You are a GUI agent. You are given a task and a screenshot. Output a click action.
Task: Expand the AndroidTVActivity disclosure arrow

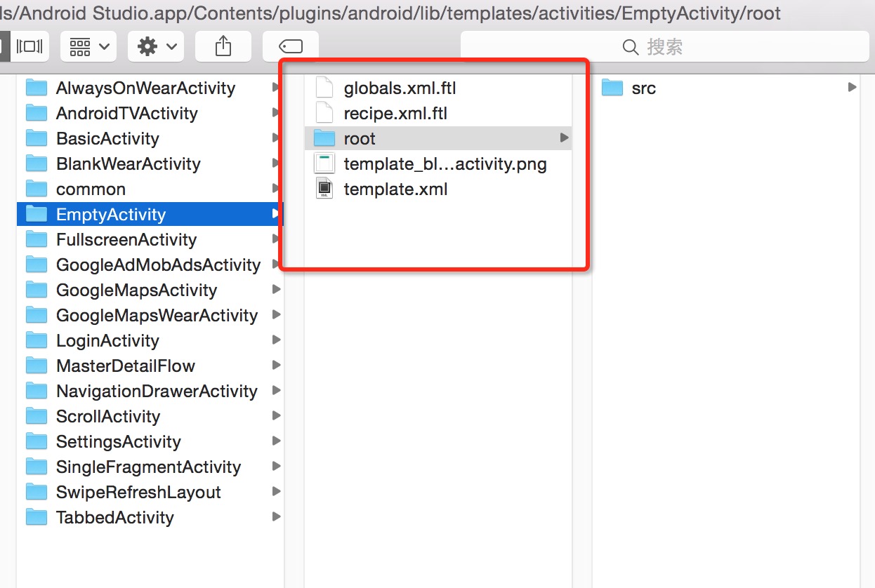point(276,113)
